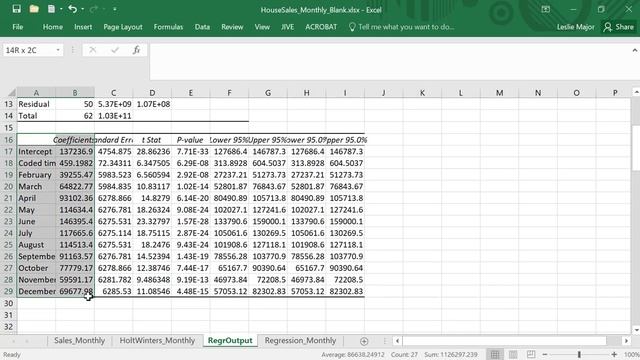The image size is (640, 360).
Task: Click the Select All corner triangle
Action: (12, 93)
